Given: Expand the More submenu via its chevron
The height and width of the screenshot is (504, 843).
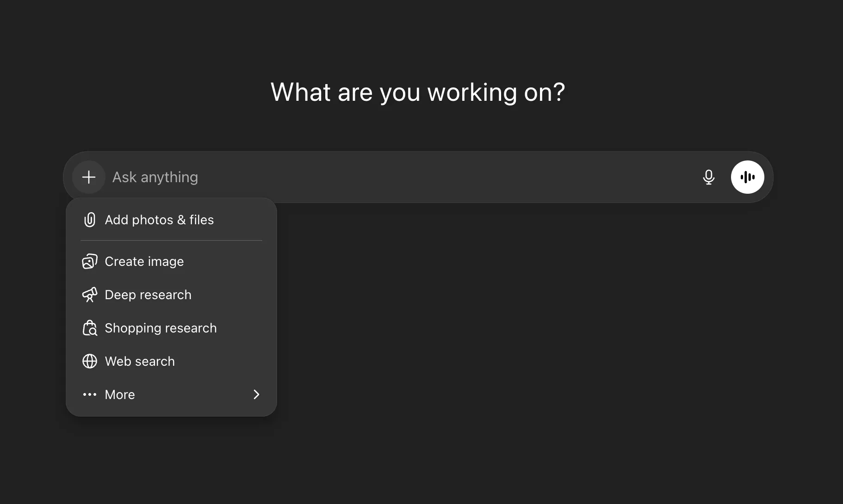Looking at the screenshot, I should point(257,394).
